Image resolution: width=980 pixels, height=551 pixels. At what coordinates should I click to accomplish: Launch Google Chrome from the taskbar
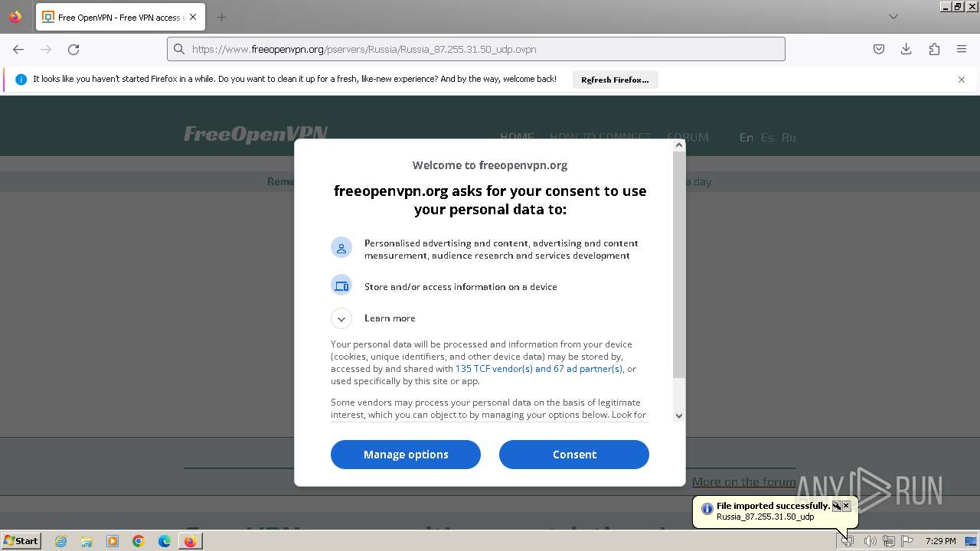pyautogui.click(x=139, y=541)
